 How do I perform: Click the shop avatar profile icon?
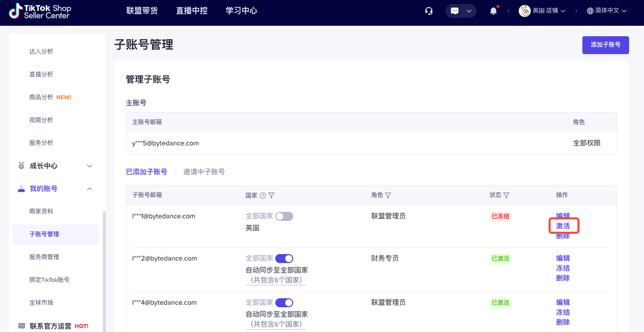pos(525,11)
